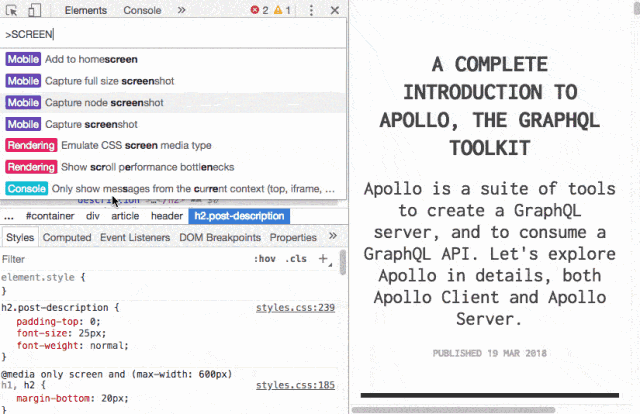The image size is (640, 414).
Task: Click the breadcrumb ellipsis
Action: [x=9, y=216]
